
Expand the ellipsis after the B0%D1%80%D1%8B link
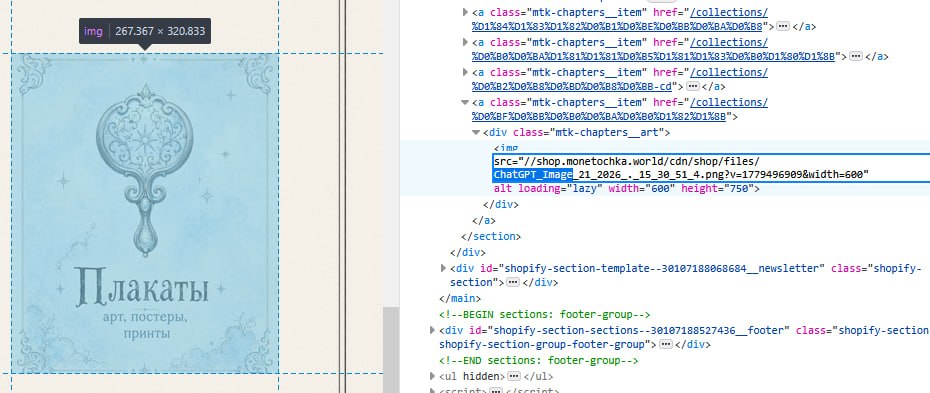[855, 56]
